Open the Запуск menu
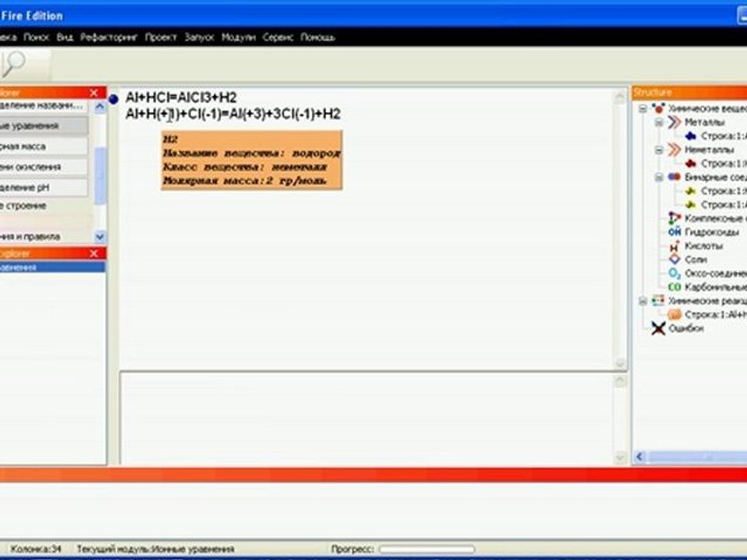The width and height of the screenshot is (747, 560). coord(199,37)
